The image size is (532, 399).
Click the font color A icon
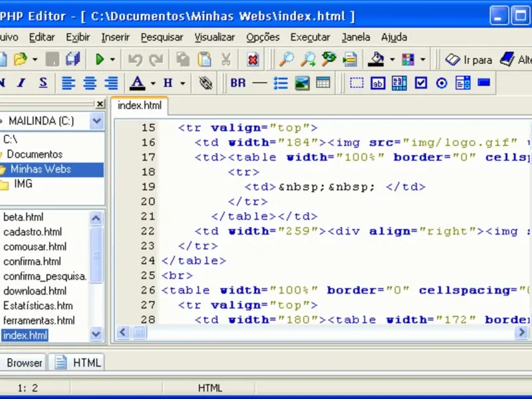pyautogui.click(x=138, y=82)
